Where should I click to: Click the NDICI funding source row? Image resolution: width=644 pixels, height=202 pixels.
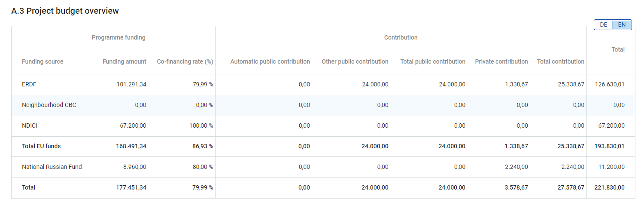[29, 126]
